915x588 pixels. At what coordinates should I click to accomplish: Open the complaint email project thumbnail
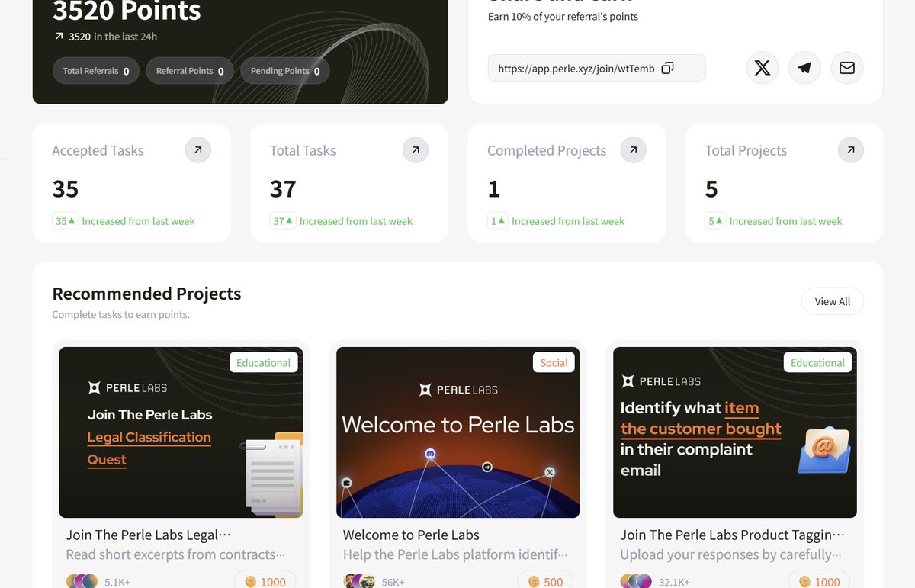(x=735, y=432)
